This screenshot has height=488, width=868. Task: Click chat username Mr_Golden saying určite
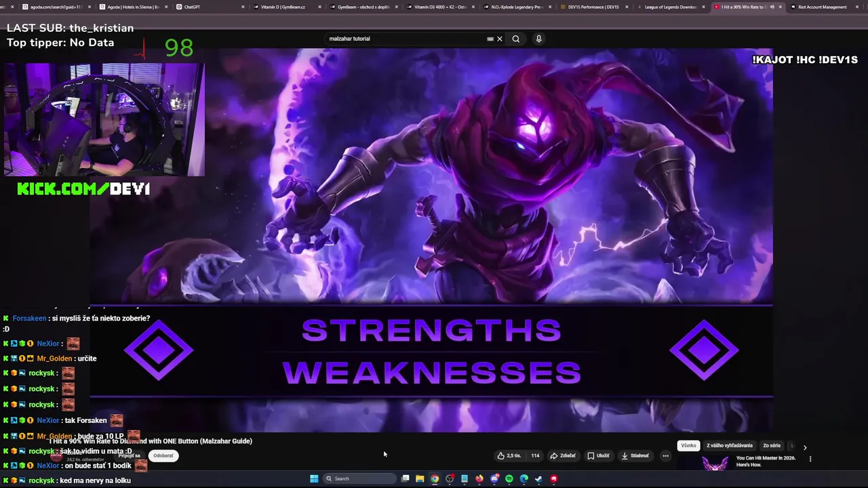[x=54, y=359]
